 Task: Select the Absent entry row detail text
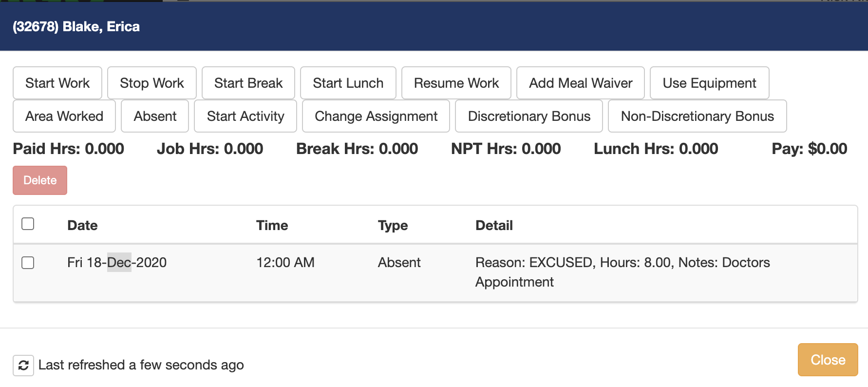coord(622,271)
